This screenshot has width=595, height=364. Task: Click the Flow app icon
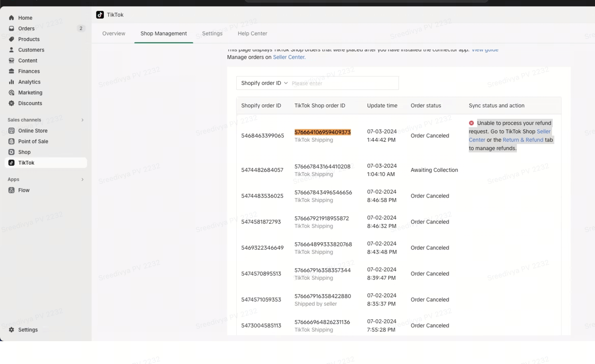tap(11, 190)
